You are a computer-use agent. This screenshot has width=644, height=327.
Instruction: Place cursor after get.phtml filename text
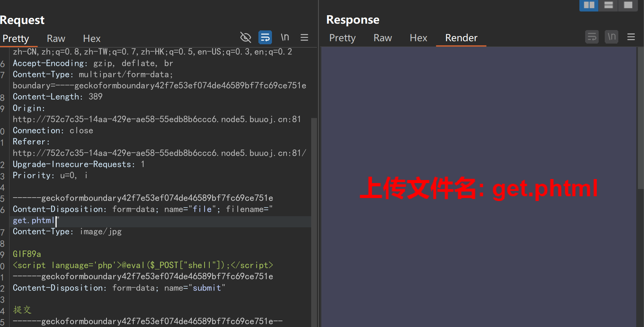pyautogui.click(x=56, y=220)
